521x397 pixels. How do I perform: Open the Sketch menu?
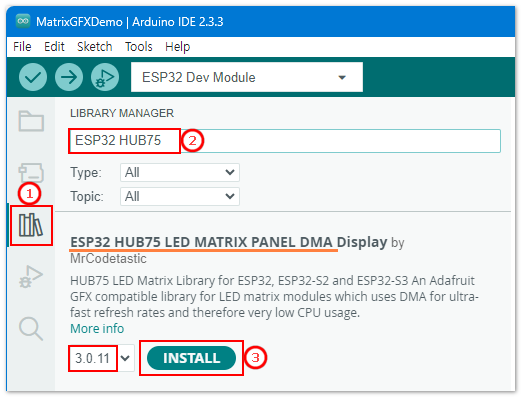click(95, 47)
